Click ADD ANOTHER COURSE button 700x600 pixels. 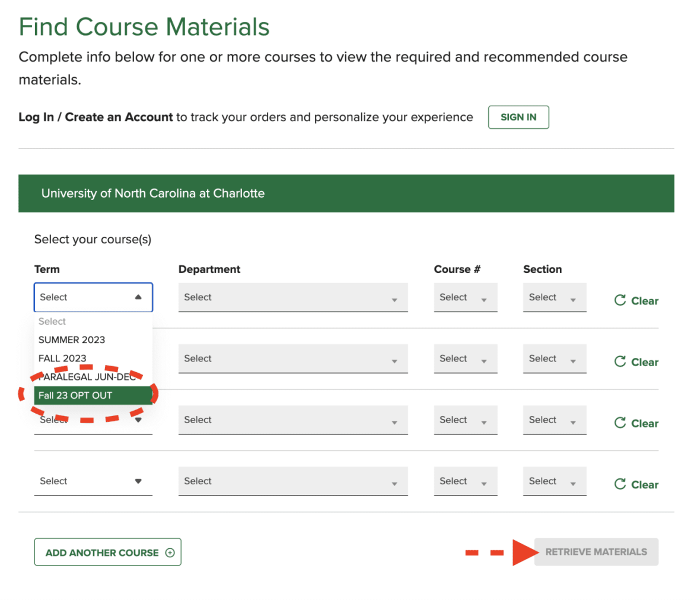pyautogui.click(x=107, y=552)
